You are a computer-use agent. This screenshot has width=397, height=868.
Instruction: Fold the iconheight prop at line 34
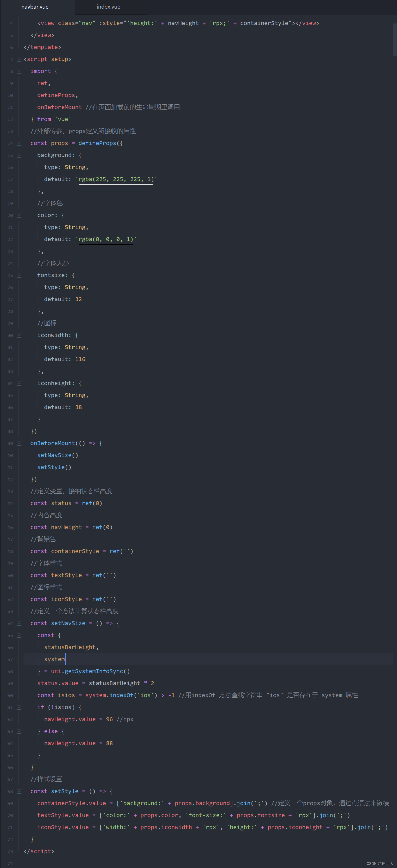coord(19,383)
